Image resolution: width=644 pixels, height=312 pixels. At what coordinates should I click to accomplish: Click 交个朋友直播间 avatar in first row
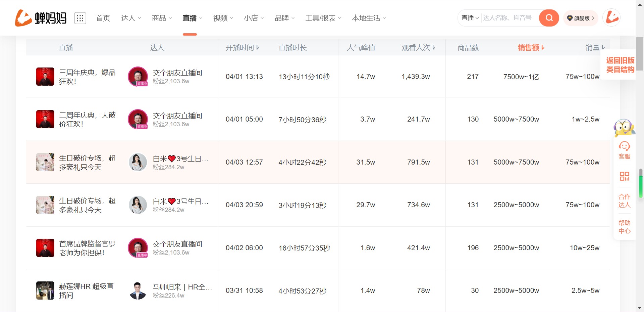pyautogui.click(x=138, y=77)
